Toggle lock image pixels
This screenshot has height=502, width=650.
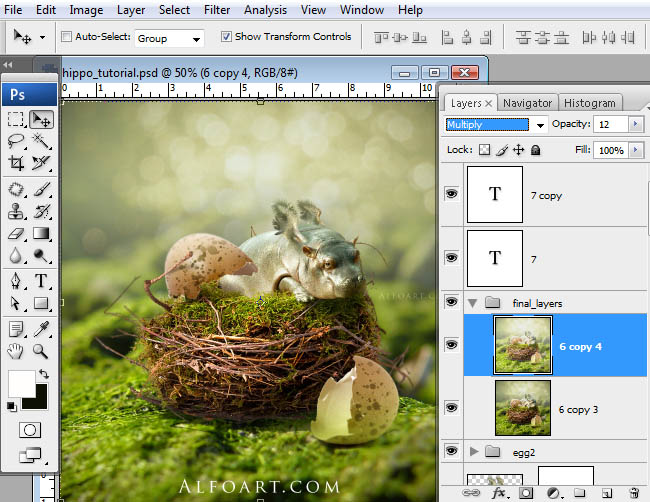[502, 150]
